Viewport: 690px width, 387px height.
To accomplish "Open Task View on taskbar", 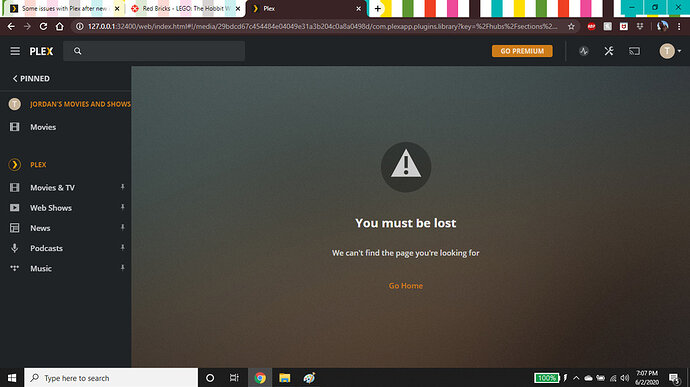I will 234,378.
